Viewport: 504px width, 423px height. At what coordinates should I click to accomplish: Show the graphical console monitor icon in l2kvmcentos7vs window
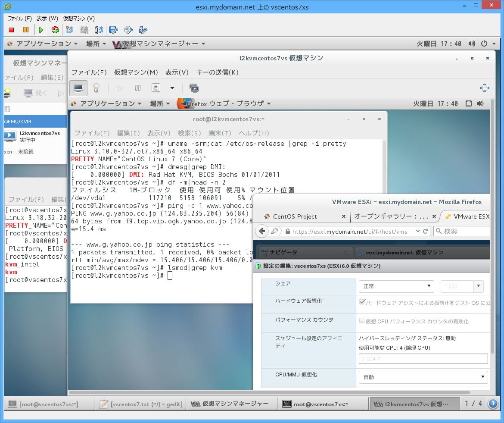pos(78,88)
